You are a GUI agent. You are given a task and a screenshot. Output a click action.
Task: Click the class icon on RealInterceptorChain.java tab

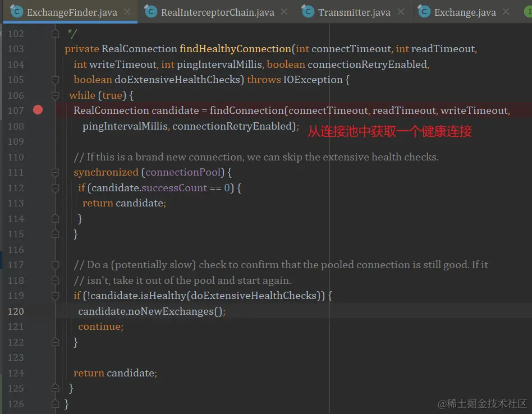tap(150, 11)
